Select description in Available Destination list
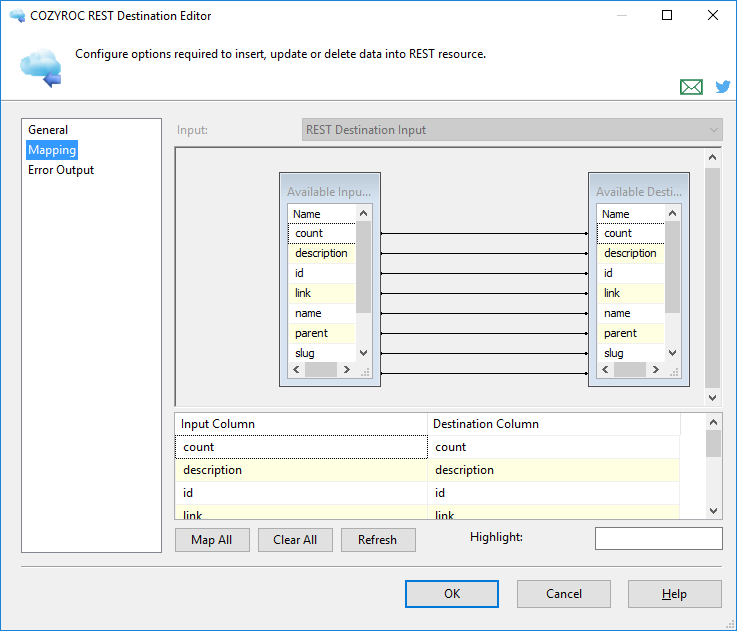Viewport: 737px width, 631px height. click(x=631, y=253)
